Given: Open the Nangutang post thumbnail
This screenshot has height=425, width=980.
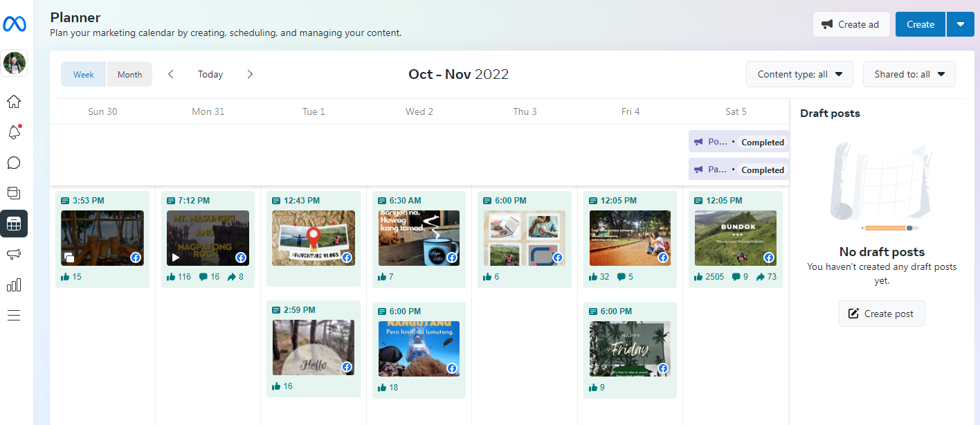Looking at the screenshot, I should pos(419,349).
